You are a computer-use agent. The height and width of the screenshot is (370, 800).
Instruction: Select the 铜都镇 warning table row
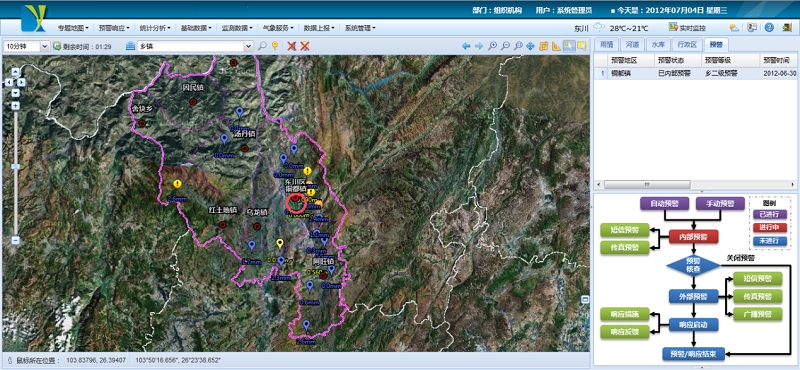tap(696, 73)
